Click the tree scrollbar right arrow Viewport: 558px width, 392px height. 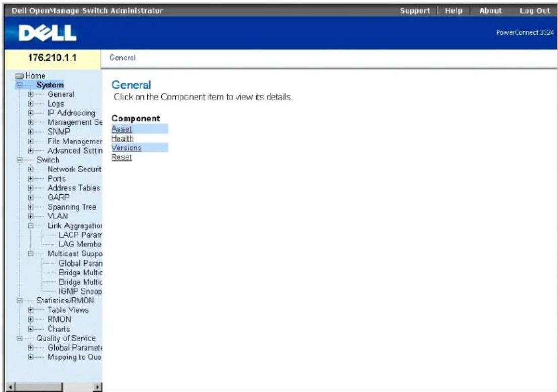click(97, 387)
